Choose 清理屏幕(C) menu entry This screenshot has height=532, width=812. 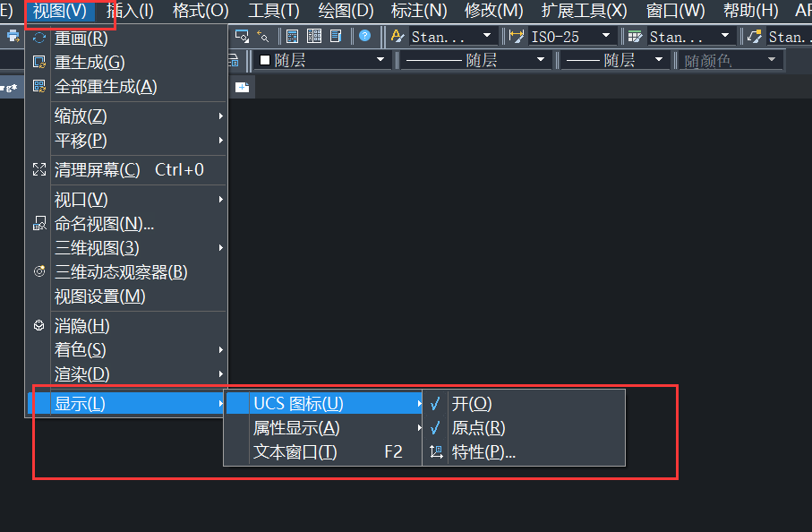(x=98, y=170)
